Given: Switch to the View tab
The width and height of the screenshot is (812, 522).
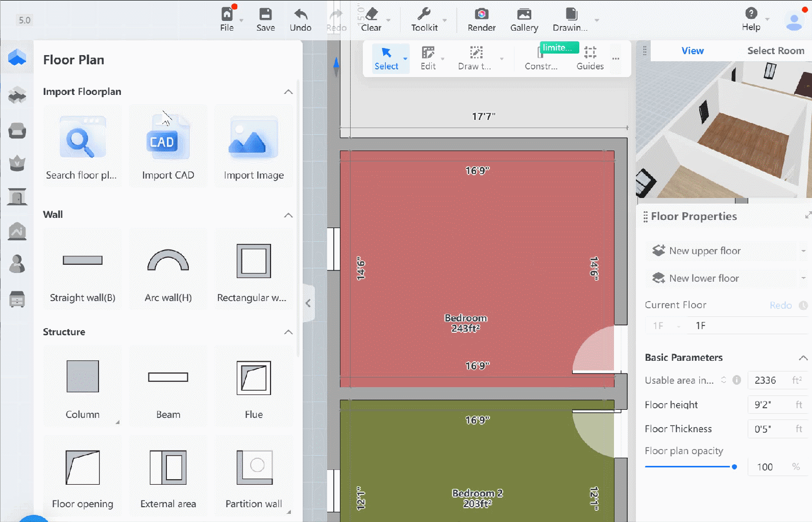Looking at the screenshot, I should pyautogui.click(x=692, y=51).
